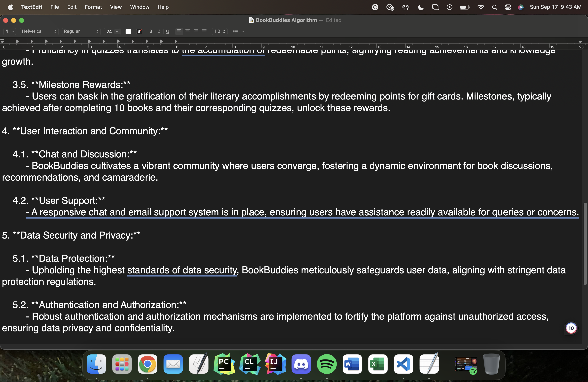The image size is (588, 382).
Task: Center align the text
Action: coord(188,31)
